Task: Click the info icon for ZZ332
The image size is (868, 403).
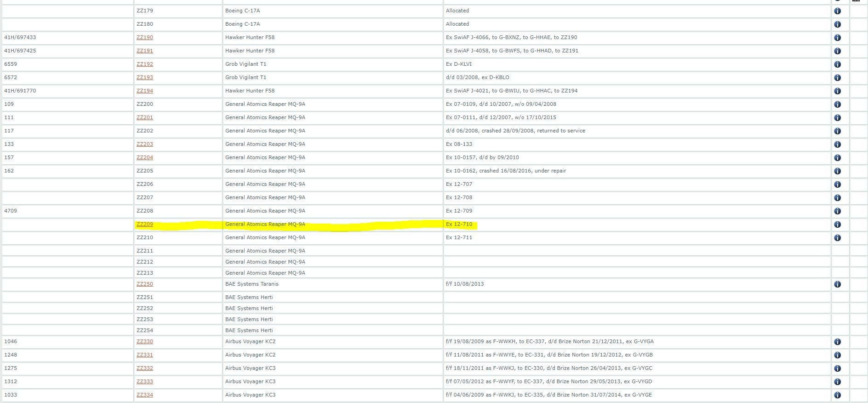Action: point(837,368)
